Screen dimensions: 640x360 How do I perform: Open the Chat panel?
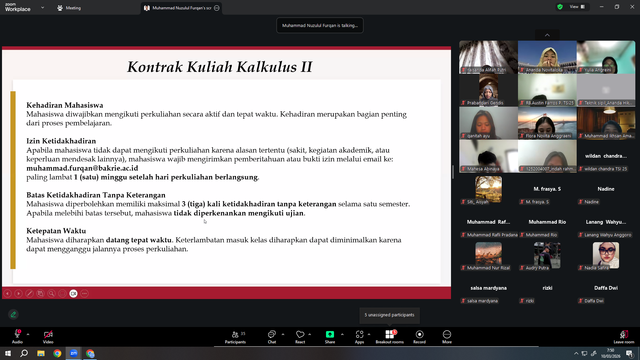pos(271,334)
